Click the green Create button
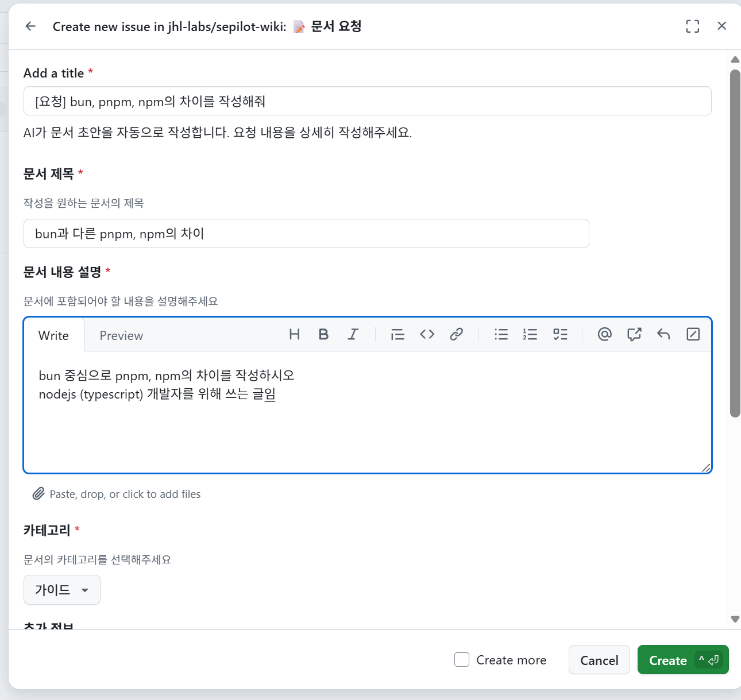 click(668, 660)
